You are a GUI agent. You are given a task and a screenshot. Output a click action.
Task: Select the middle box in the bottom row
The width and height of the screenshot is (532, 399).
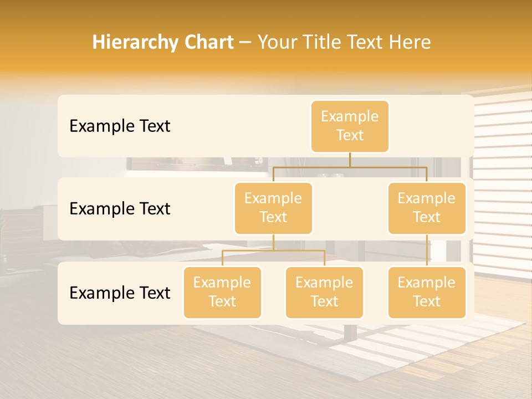pyautogui.click(x=324, y=292)
